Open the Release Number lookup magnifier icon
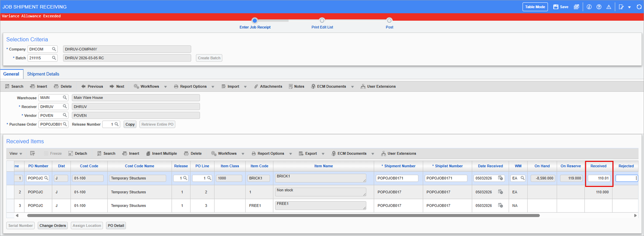The height and width of the screenshot is (236, 644). coord(116,124)
